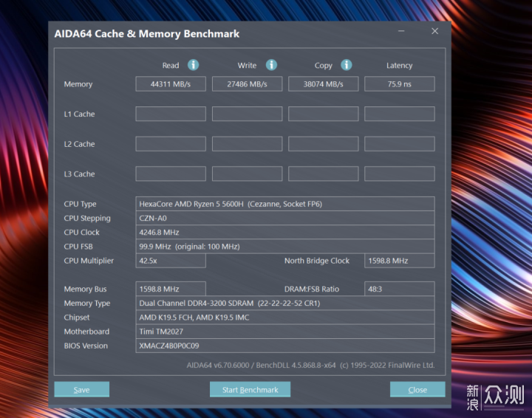The image size is (532, 418).
Task: Click the Copy info icon
Action: [346, 65]
